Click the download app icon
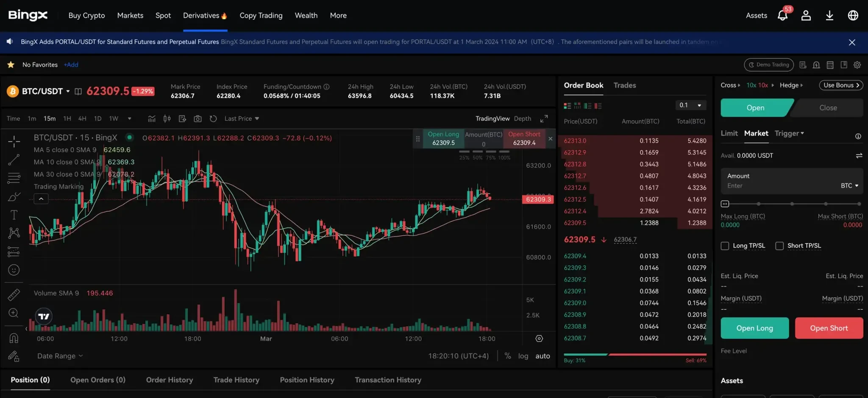Viewport: 868px width, 398px height. pyautogui.click(x=829, y=16)
